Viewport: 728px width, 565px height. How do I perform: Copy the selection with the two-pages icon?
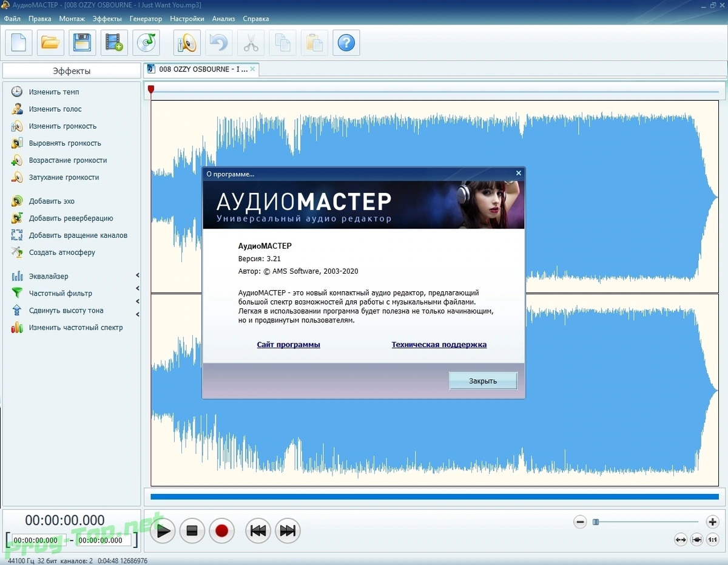pyautogui.click(x=283, y=42)
